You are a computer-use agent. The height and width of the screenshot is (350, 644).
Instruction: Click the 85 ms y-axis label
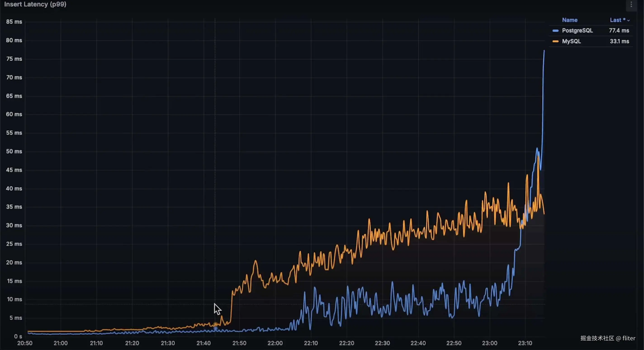click(x=14, y=22)
